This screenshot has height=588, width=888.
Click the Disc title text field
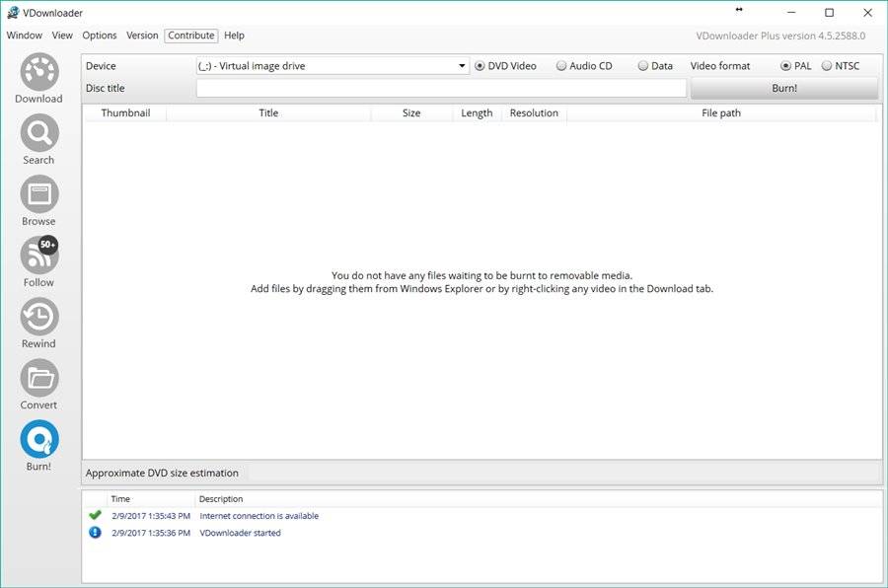[x=441, y=88]
